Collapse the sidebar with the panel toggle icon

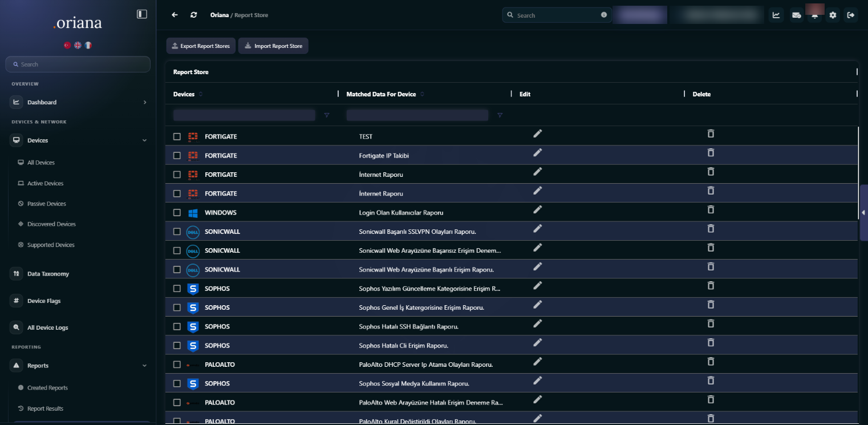tap(142, 14)
